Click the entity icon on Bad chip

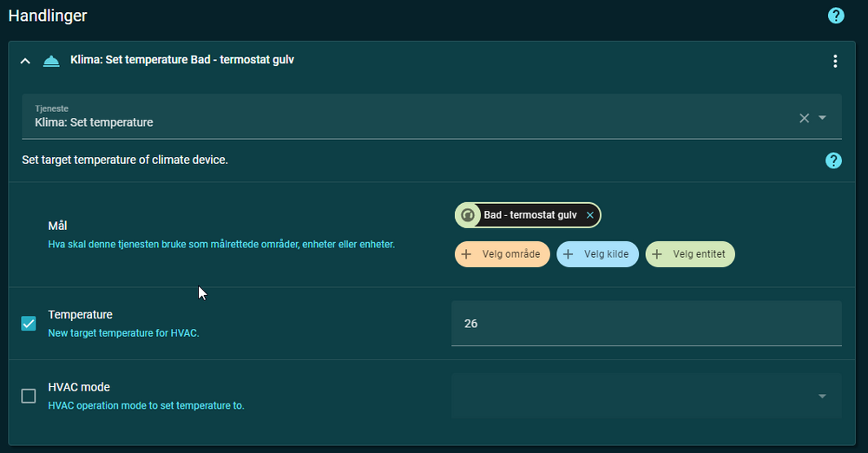pyautogui.click(x=467, y=215)
